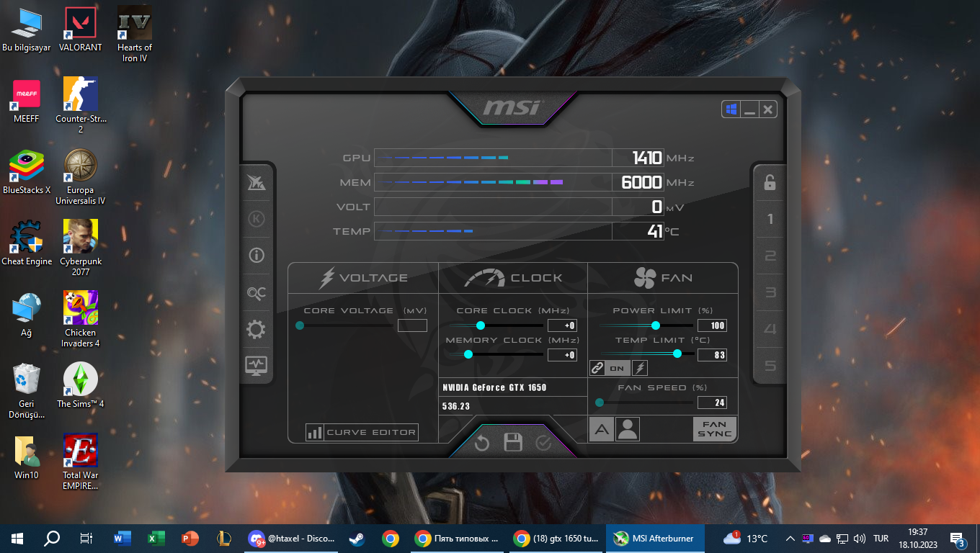Click the MSI gaming dragon icon in sidebar
The height and width of the screenshot is (553, 980).
(257, 182)
